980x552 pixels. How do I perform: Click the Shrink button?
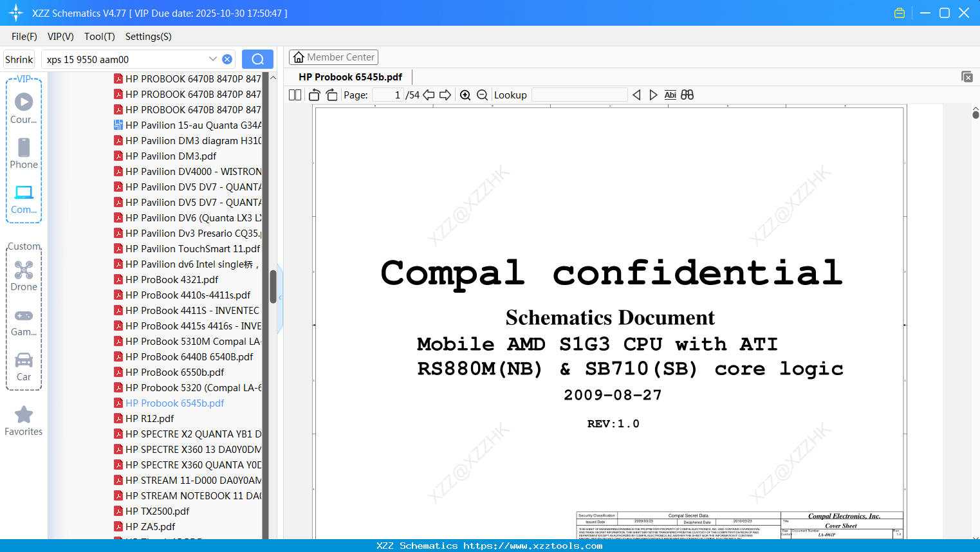coord(19,59)
